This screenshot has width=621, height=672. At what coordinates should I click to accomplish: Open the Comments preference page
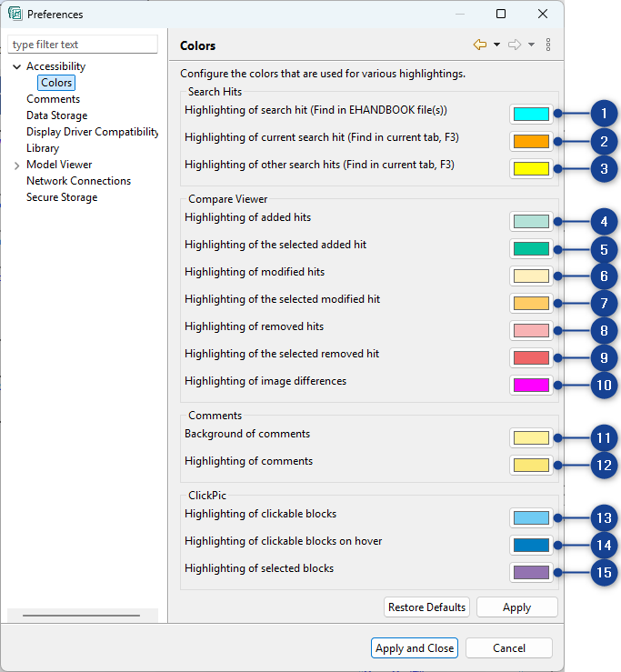(x=53, y=99)
